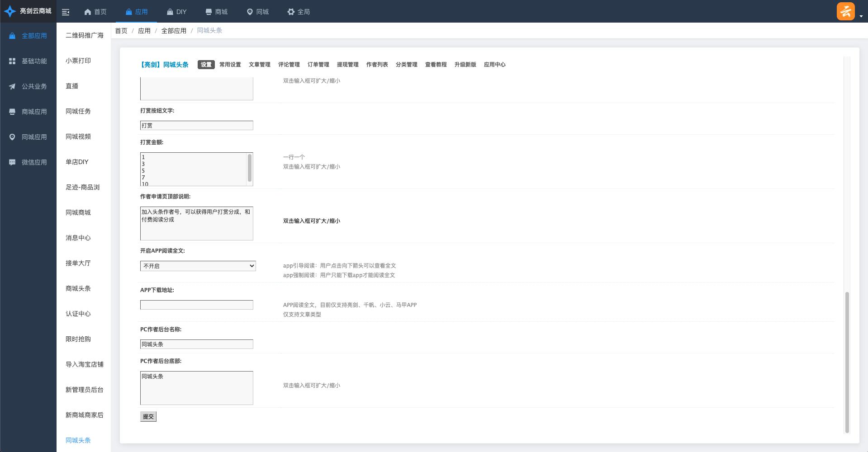Click the 亮剑云商城 logo icon
868x452 pixels.
pyautogui.click(x=10, y=11)
